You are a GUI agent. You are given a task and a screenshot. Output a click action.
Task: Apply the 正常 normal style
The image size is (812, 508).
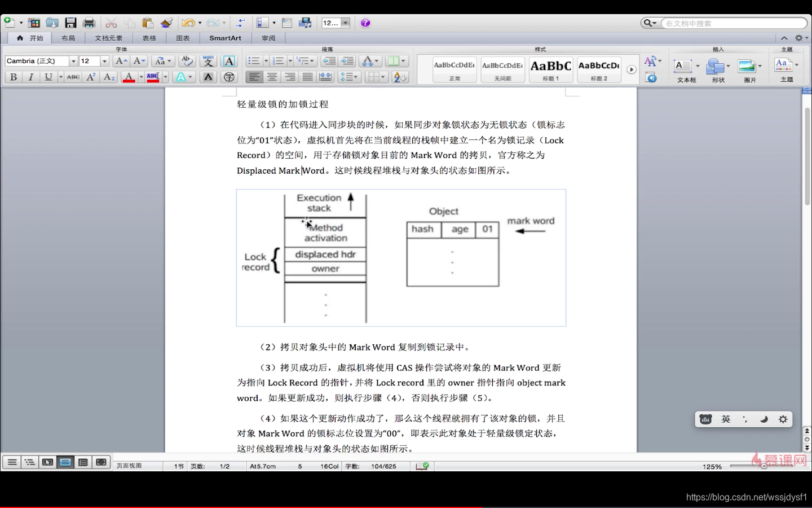(454, 69)
